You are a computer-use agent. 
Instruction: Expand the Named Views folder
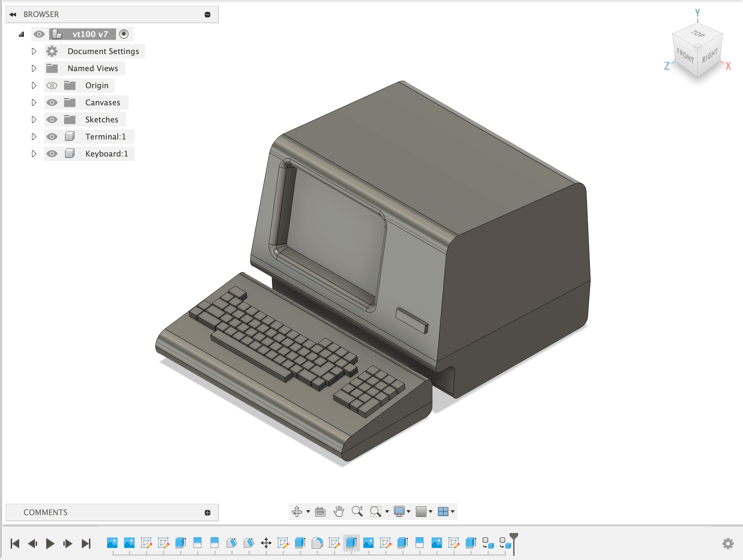click(x=34, y=68)
